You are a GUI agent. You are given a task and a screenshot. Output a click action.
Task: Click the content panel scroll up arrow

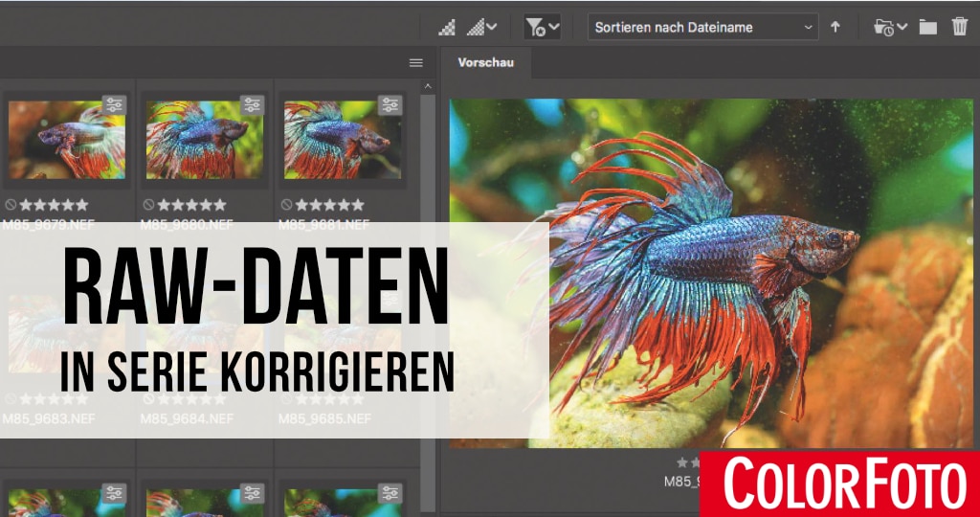tap(428, 86)
